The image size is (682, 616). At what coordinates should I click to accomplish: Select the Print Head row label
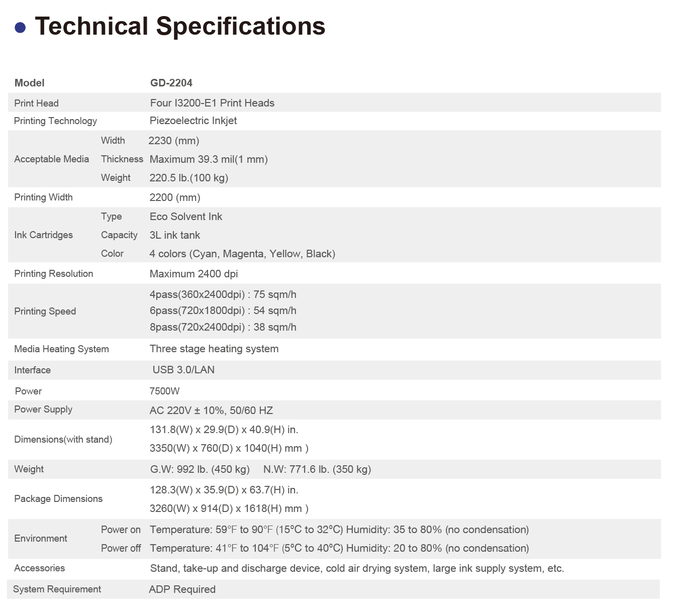coord(36,103)
